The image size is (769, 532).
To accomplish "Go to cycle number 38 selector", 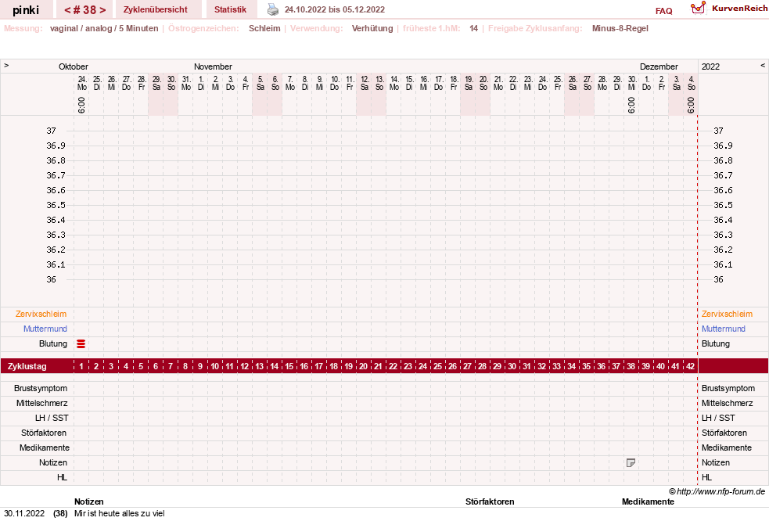I will (x=84, y=10).
